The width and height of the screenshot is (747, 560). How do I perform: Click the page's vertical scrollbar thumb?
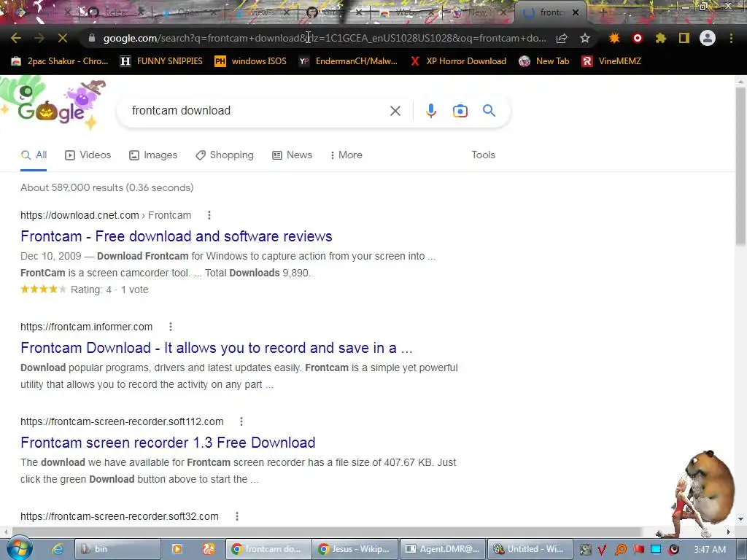click(x=741, y=167)
